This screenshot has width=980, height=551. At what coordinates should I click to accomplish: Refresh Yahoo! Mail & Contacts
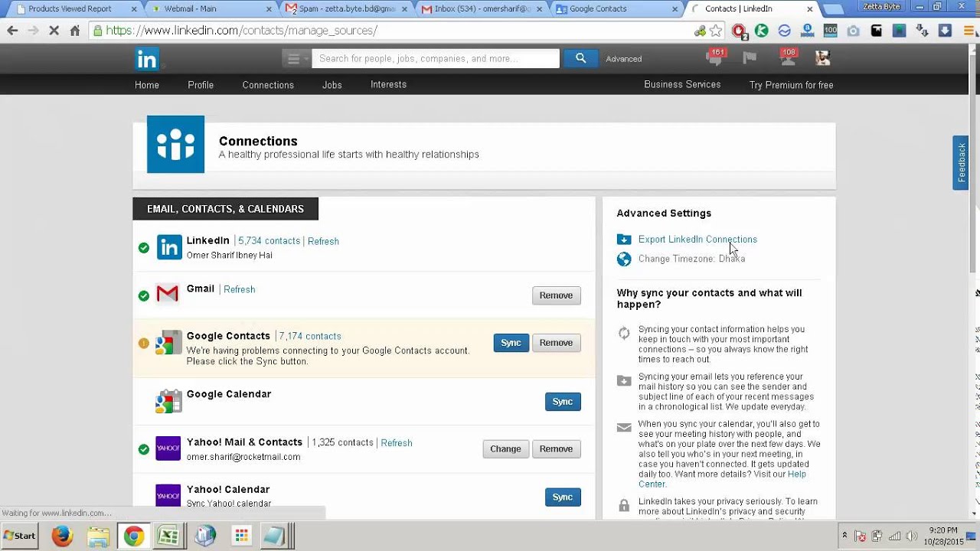click(397, 443)
